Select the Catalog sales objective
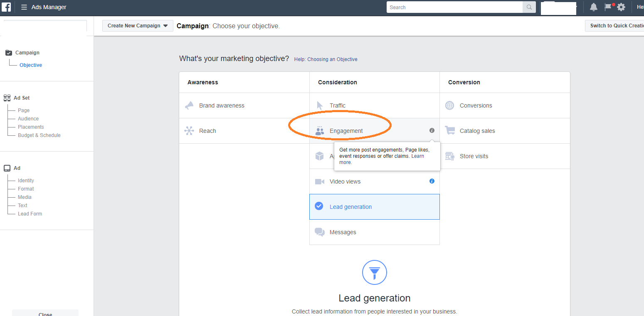The width and height of the screenshot is (644, 316). [505, 131]
